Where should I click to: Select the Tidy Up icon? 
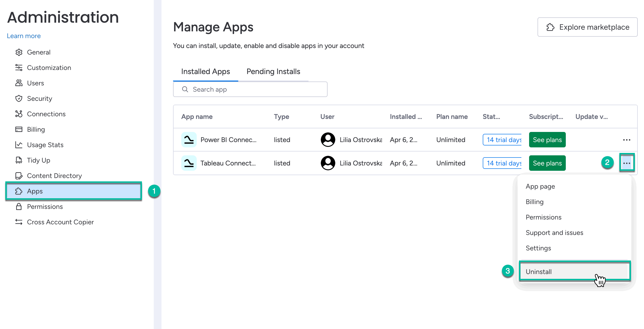click(19, 160)
